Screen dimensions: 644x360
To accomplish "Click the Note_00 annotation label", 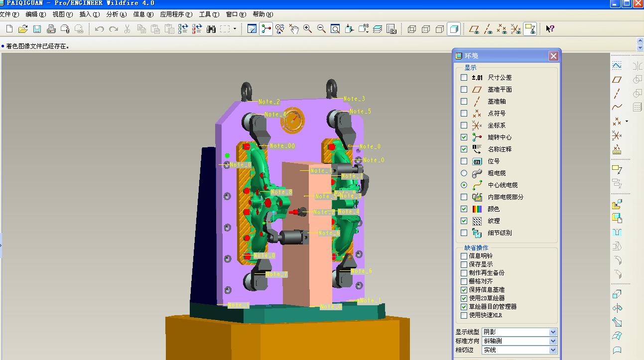I will (282, 146).
